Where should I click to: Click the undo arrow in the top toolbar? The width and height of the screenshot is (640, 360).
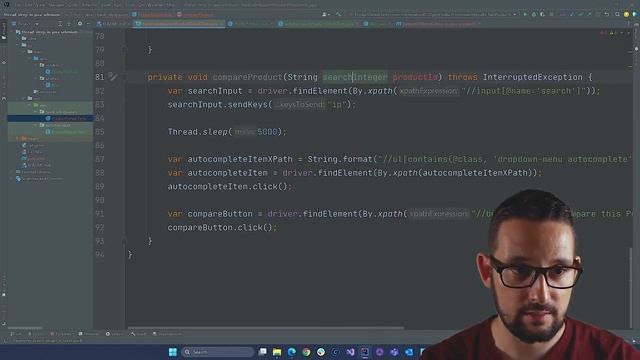tap(607, 14)
